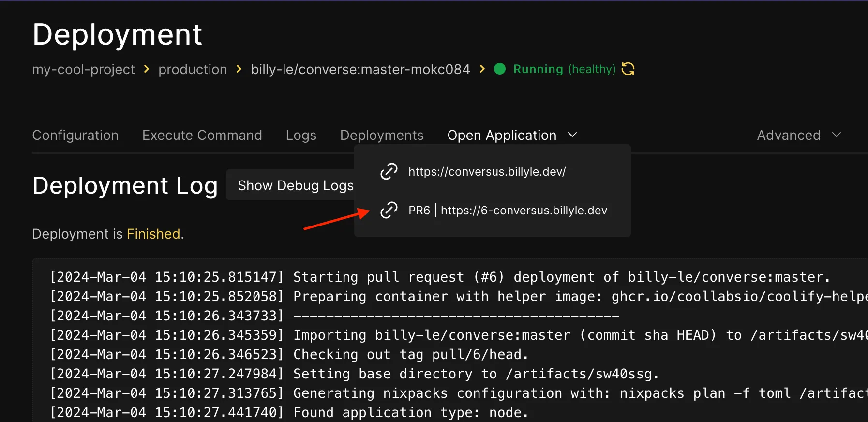Go to the Logs tab

click(301, 135)
